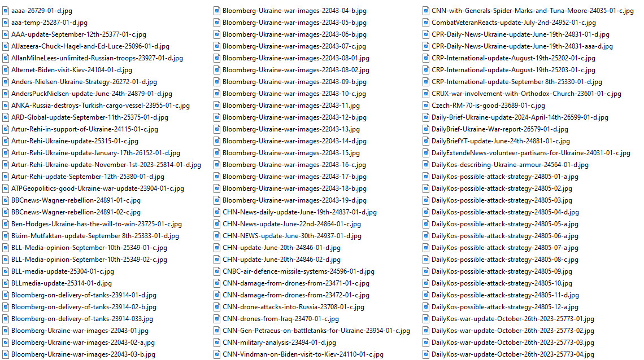Click BLL-Media-opinion-September-10th-25349-02-c.jpg
The width and height of the screenshot is (644, 360).
[x=89, y=260]
